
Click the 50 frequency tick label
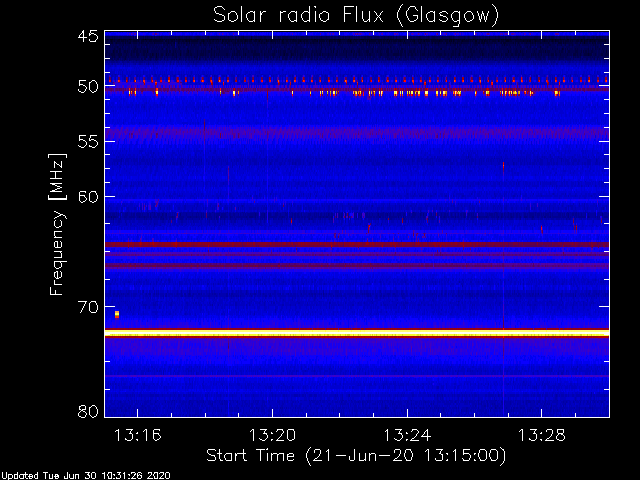tap(88, 87)
